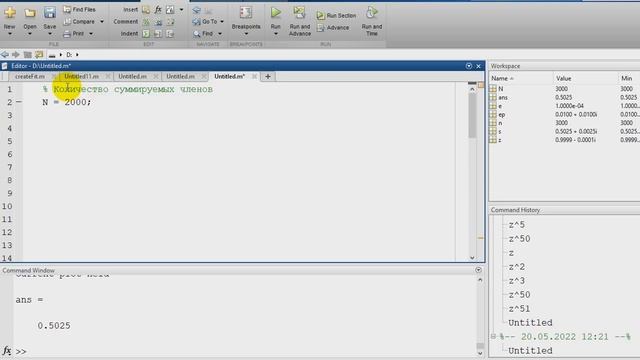Open Editor actions circular menu button

pos(469,66)
